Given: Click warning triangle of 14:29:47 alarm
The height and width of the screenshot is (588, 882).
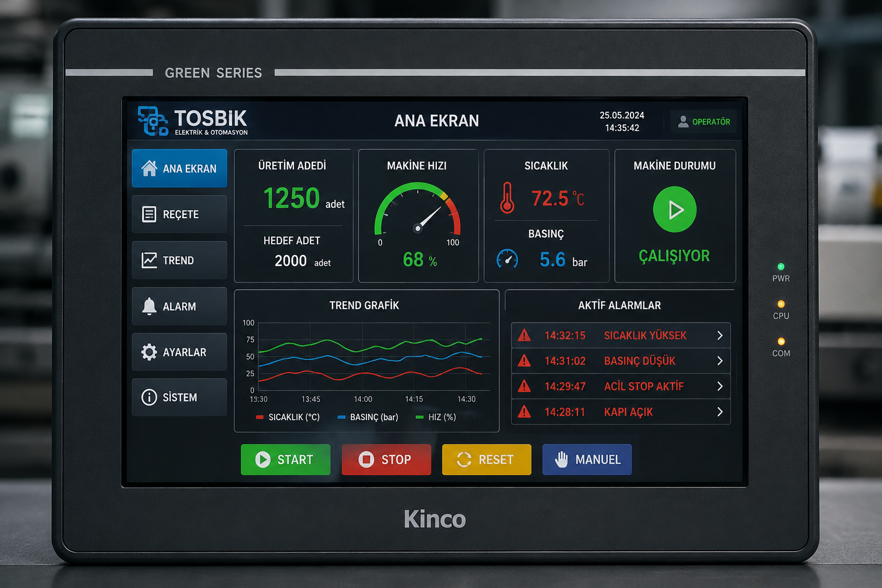Looking at the screenshot, I should pyautogui.click(x=524, y=386).
